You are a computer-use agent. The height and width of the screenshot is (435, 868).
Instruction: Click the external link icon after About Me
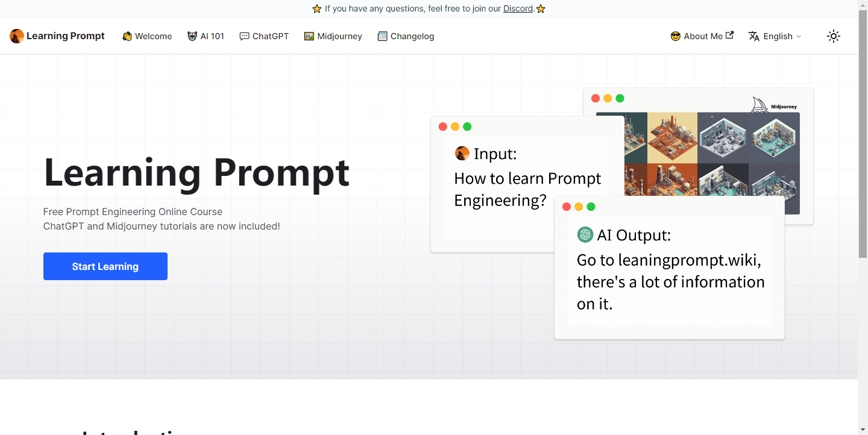(x=729, y=35)
